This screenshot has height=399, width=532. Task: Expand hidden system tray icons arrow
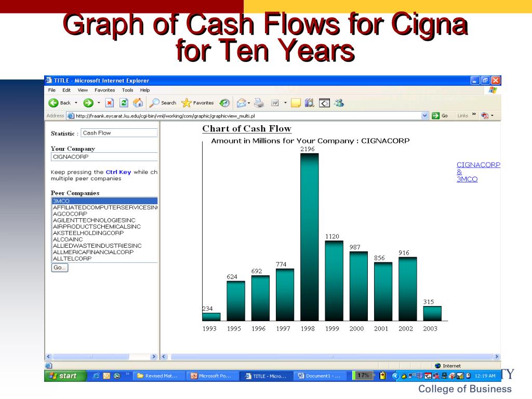point(395,376)
